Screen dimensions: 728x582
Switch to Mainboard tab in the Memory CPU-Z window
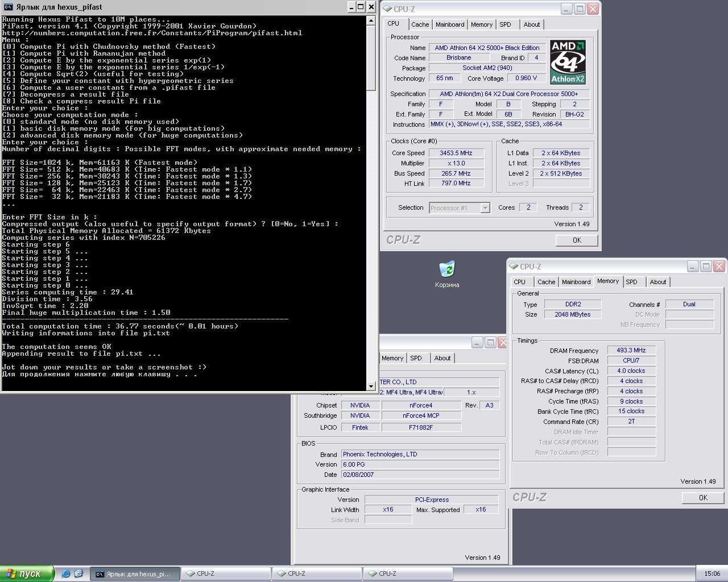coord(576,282)
